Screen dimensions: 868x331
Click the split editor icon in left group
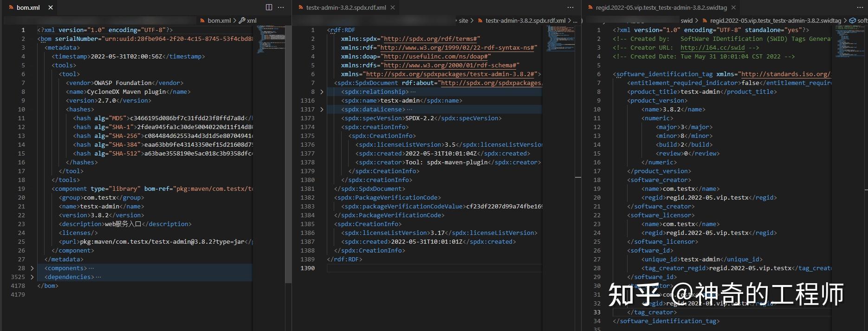pos(269,7)
